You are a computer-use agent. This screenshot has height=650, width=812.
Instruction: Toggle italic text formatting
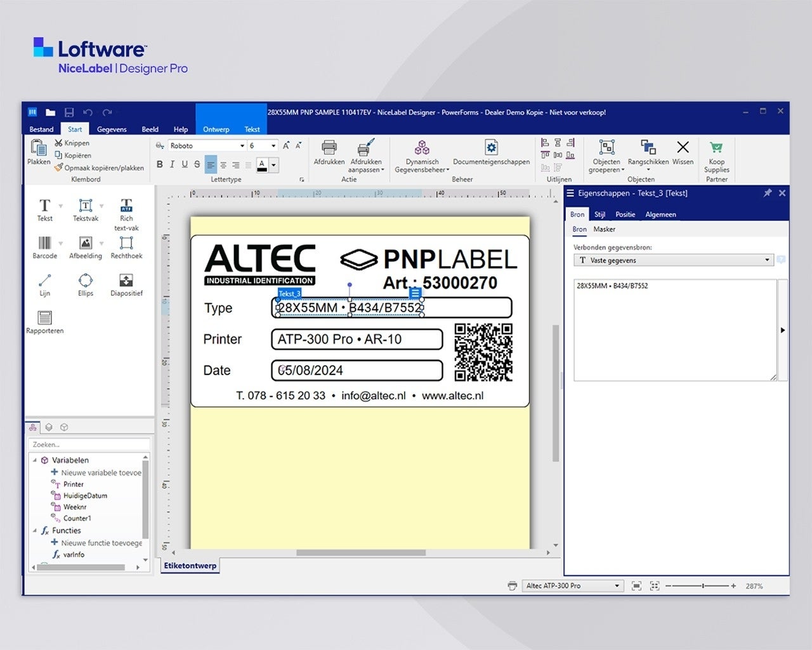(172, 164)
